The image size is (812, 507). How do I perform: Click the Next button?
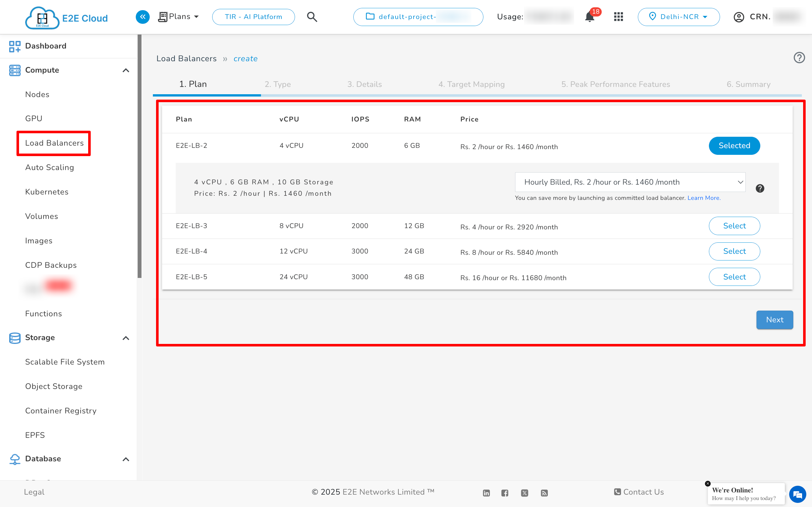point(775,319)
